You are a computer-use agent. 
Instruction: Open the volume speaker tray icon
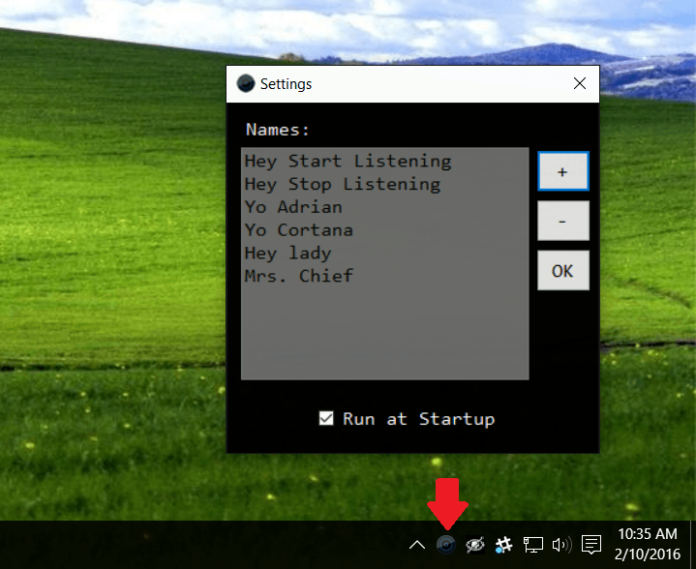click(562, 545)
